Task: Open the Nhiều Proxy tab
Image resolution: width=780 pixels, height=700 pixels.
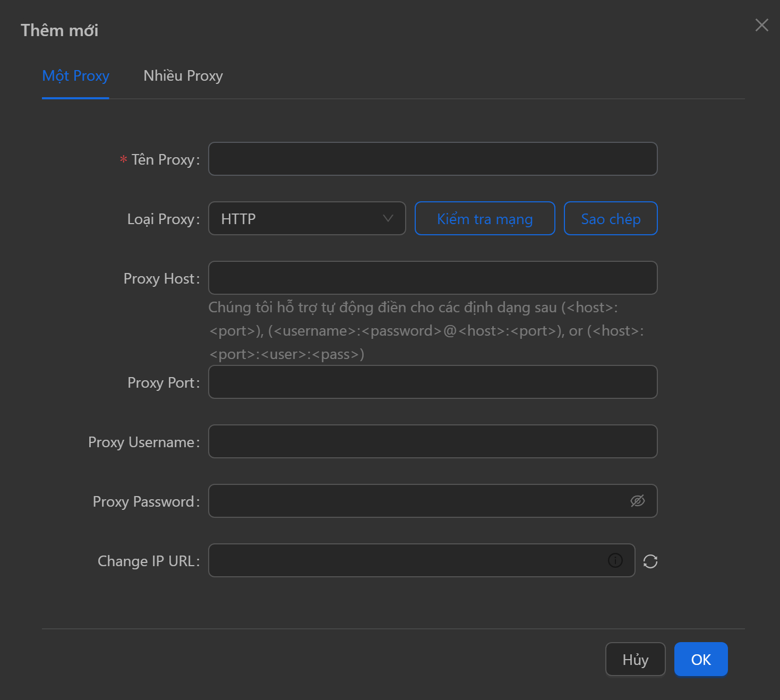Action: point(183,76)
